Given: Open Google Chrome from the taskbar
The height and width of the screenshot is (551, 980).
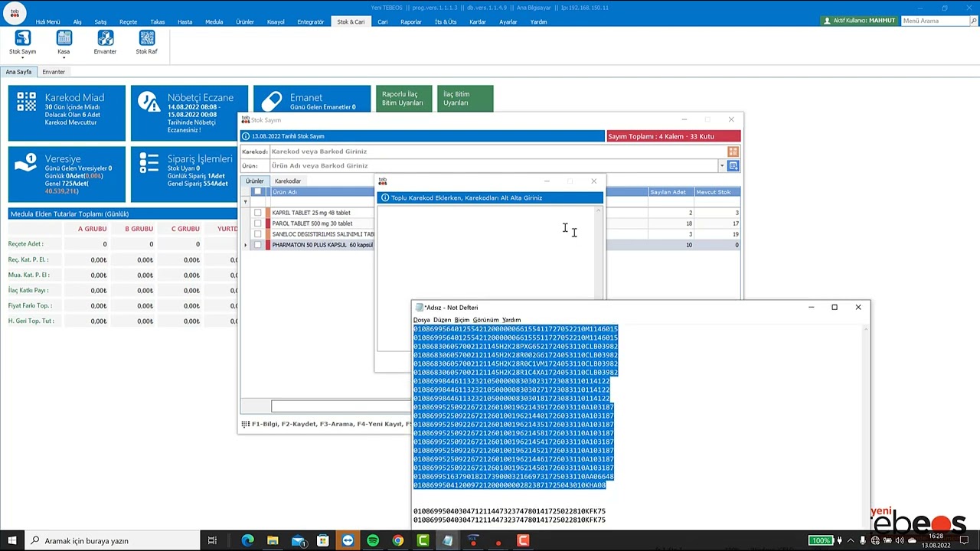Looking at the screenshot, I should tap(398, 541).
